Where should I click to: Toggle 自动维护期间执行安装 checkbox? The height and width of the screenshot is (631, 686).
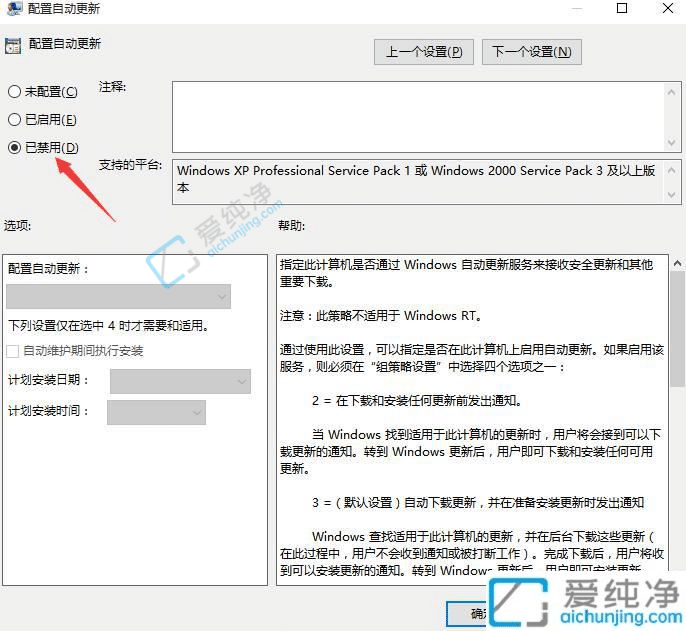coord(13,351)
